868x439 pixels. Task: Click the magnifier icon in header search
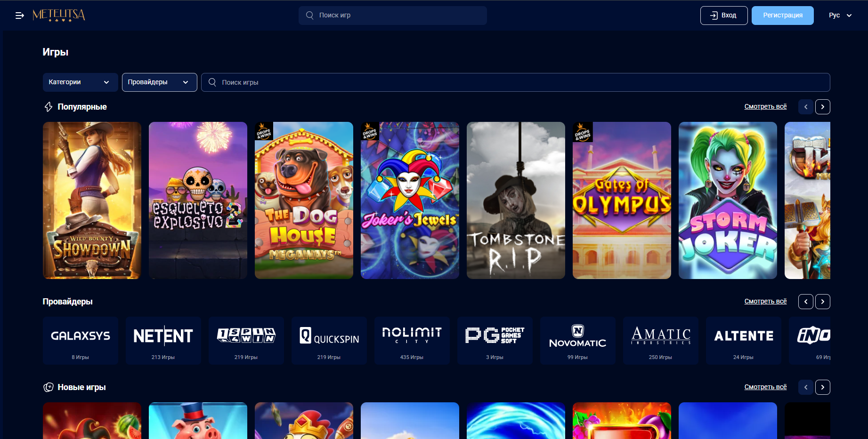(x=309, y=15)
